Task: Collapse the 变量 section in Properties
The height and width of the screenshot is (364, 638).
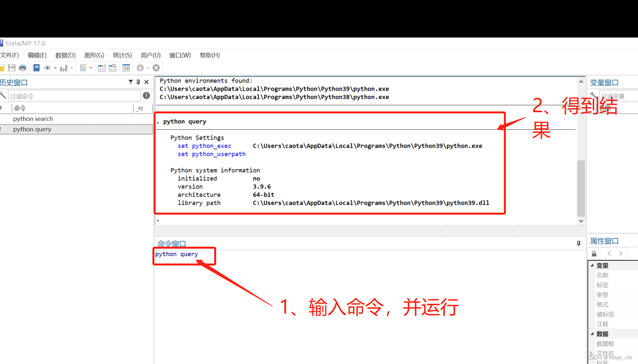Action: click(x=592, y=265)
